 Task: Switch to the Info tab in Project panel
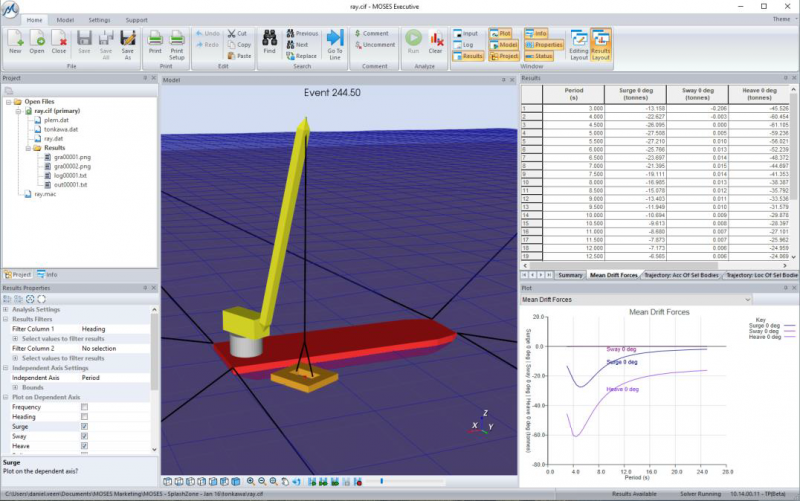47,274
